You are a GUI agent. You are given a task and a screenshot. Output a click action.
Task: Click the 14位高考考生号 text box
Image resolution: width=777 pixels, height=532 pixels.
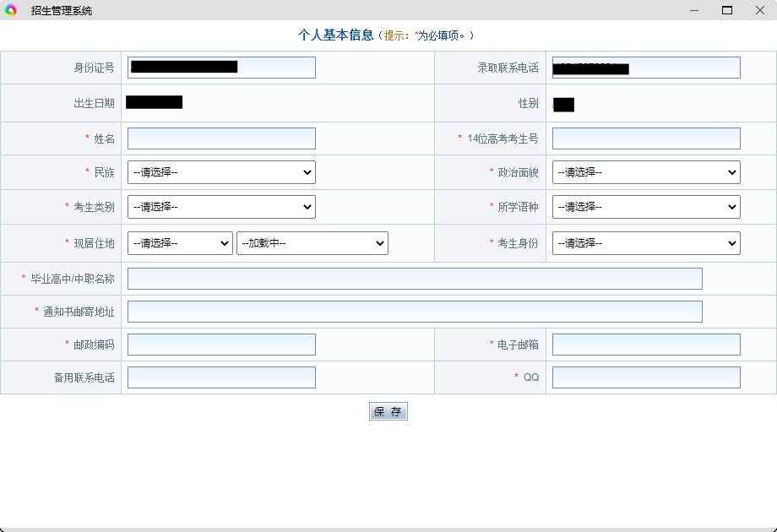[646, 138]
